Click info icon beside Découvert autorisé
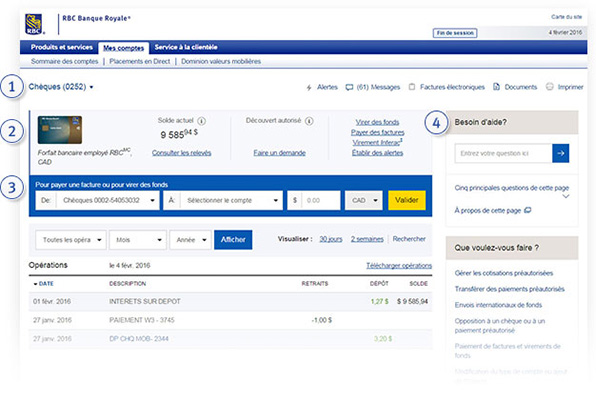The image size is (596, 404). 309,121
